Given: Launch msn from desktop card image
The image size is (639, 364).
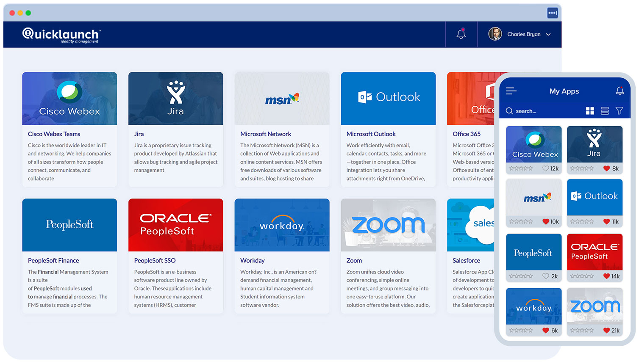Looking at the screenshot, I should tap(282, 98).
